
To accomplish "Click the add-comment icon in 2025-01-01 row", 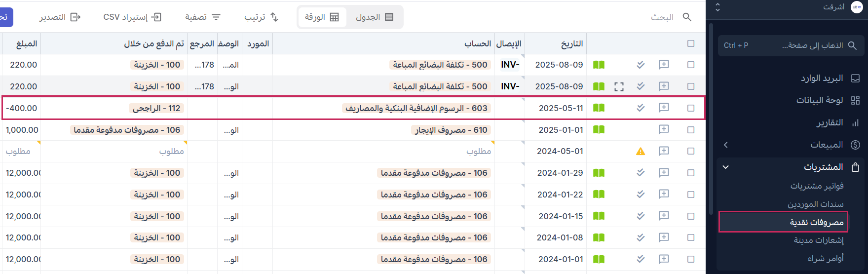I will [x=664, y=129].
